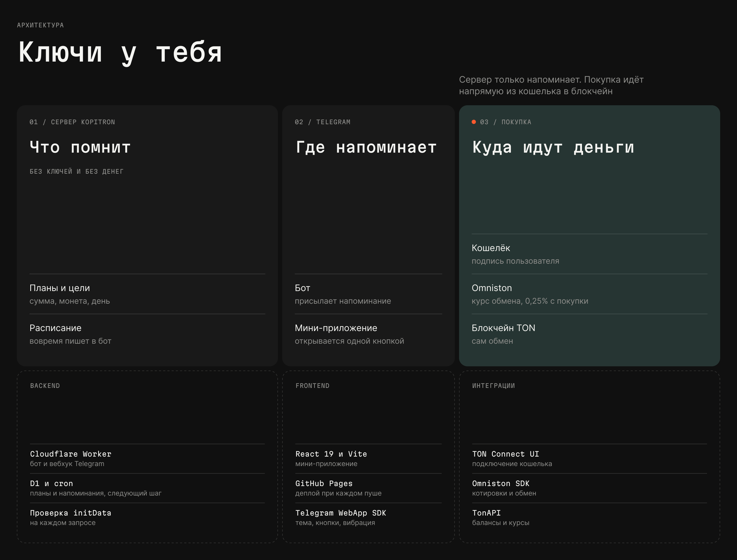
Task: Click 'планы и напоминания, следующий шаг' text
Action: pos(96,493)
